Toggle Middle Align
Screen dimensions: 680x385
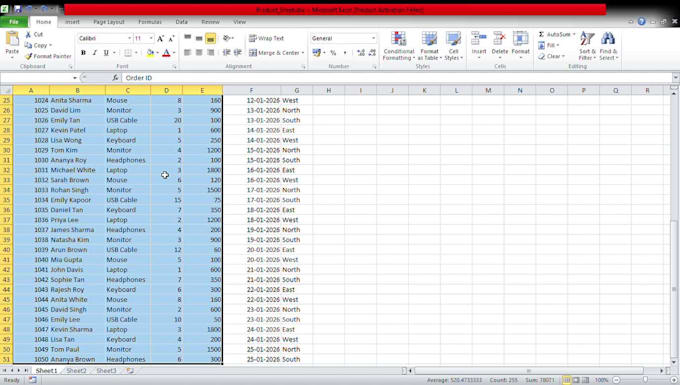point(199,38)
